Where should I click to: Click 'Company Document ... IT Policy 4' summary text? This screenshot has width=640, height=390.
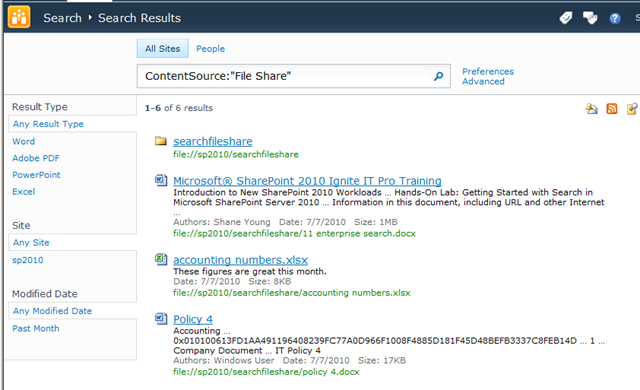247,350
